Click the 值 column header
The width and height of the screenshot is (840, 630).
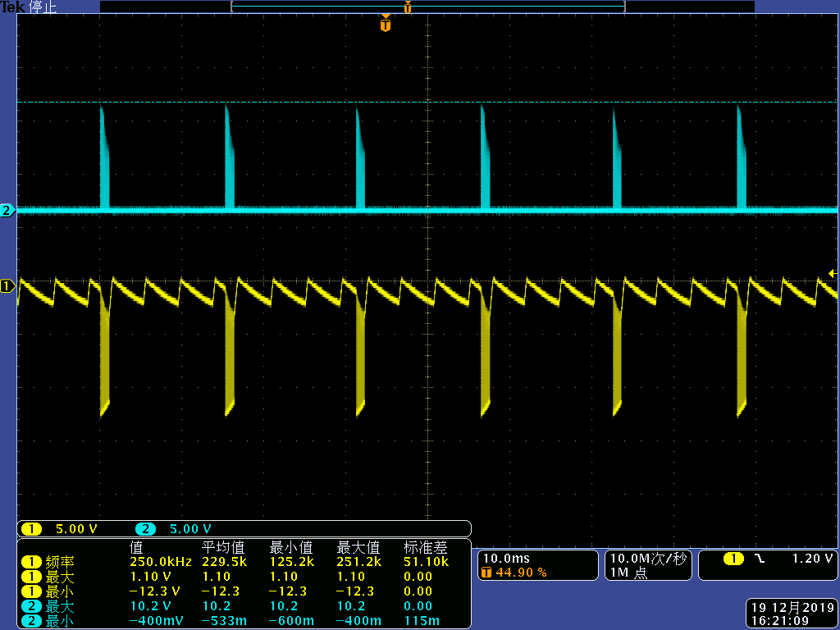coord(136,547)
